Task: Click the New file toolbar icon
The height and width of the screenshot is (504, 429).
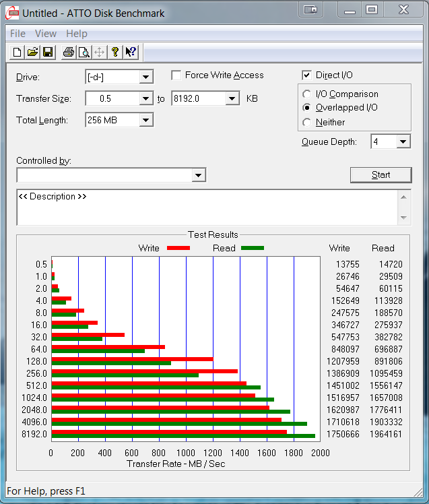Action: click(17, 52)
